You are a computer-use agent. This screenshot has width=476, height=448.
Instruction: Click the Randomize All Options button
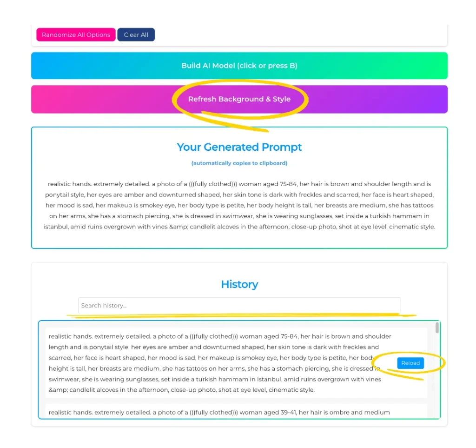76,34
